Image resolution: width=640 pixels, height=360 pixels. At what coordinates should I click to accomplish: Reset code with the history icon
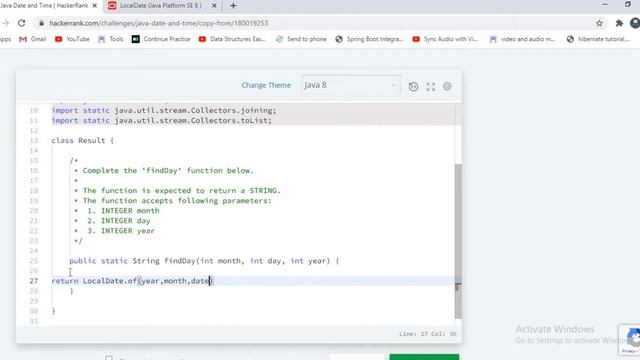coord(413,87)
